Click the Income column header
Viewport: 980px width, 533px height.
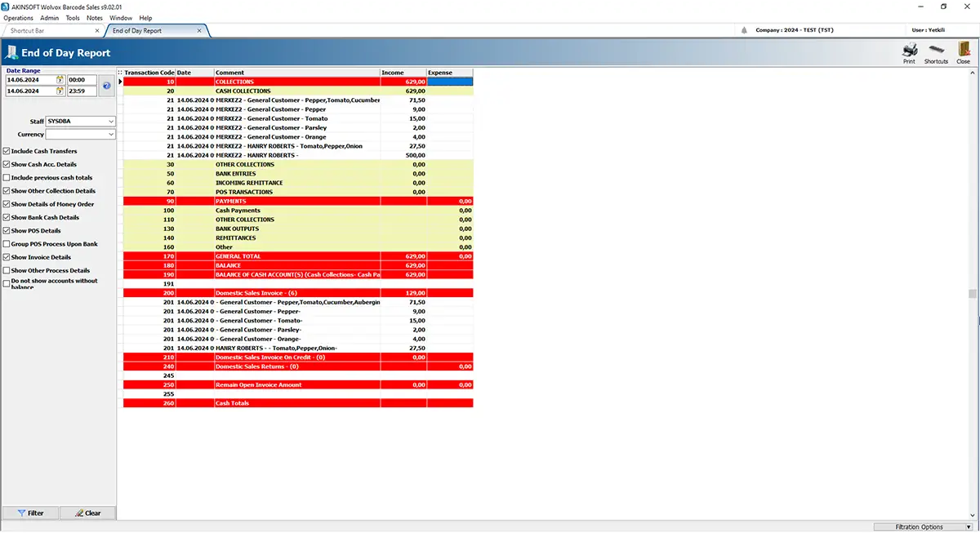403,73
